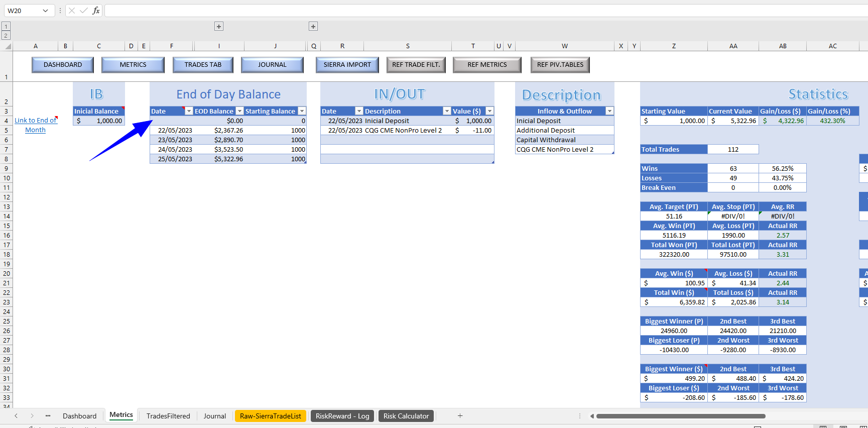Viewport: 868px width, 428px height.
Task: Open the RiskReward - Log sheet tab
Action: pyautogui.click(x=342, y=416)
